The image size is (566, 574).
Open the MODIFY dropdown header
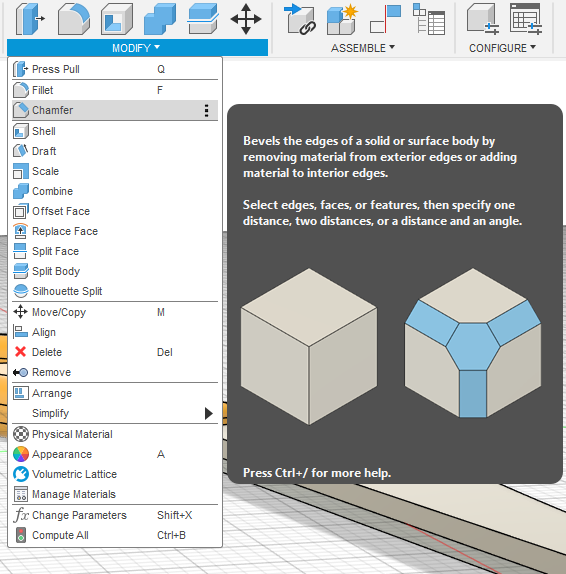(x=137, y=48)
